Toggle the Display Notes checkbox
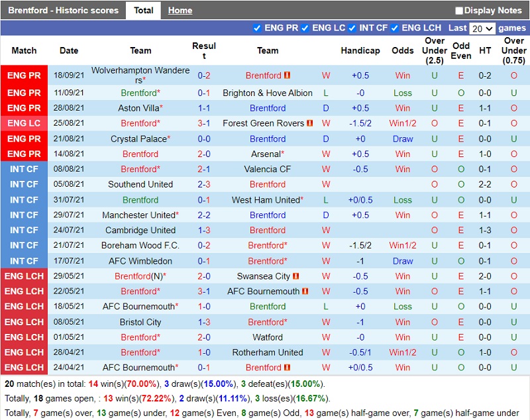The width and height of the screenshot is (530, 420). click(x=459, y=11)
